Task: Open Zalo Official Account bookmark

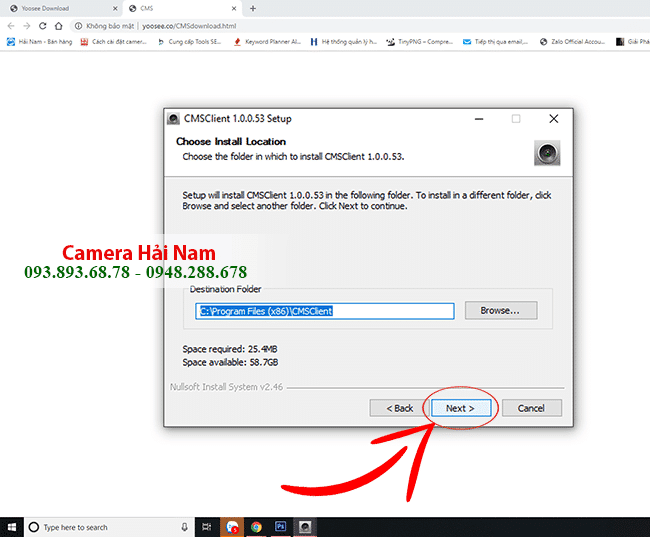Action: (572, 41)
